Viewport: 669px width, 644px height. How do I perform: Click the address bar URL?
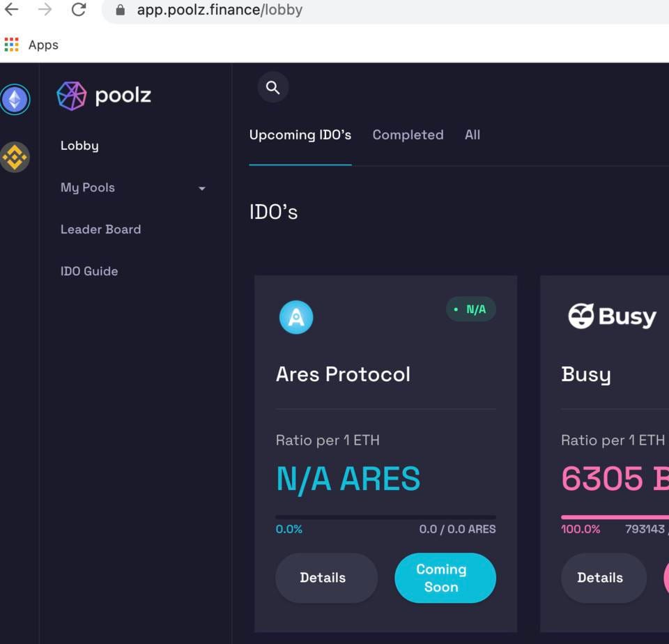pos(220,9)
